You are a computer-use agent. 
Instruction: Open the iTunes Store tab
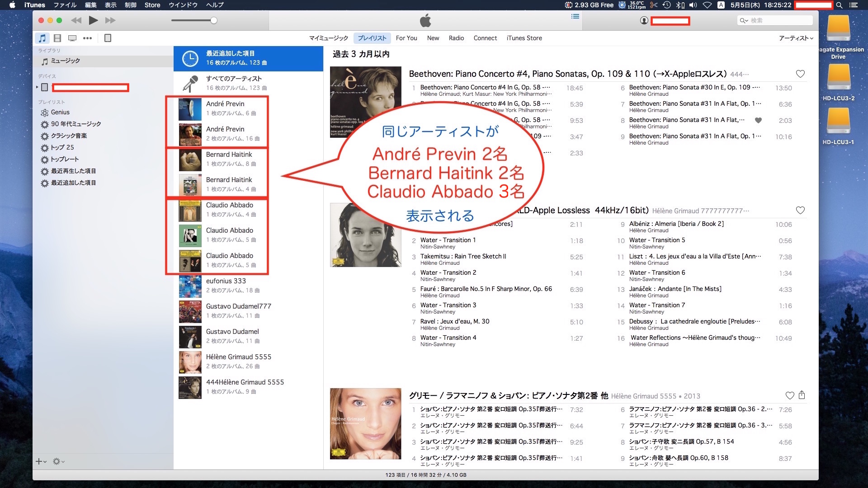pyautogui.click(x=524, y=38)
